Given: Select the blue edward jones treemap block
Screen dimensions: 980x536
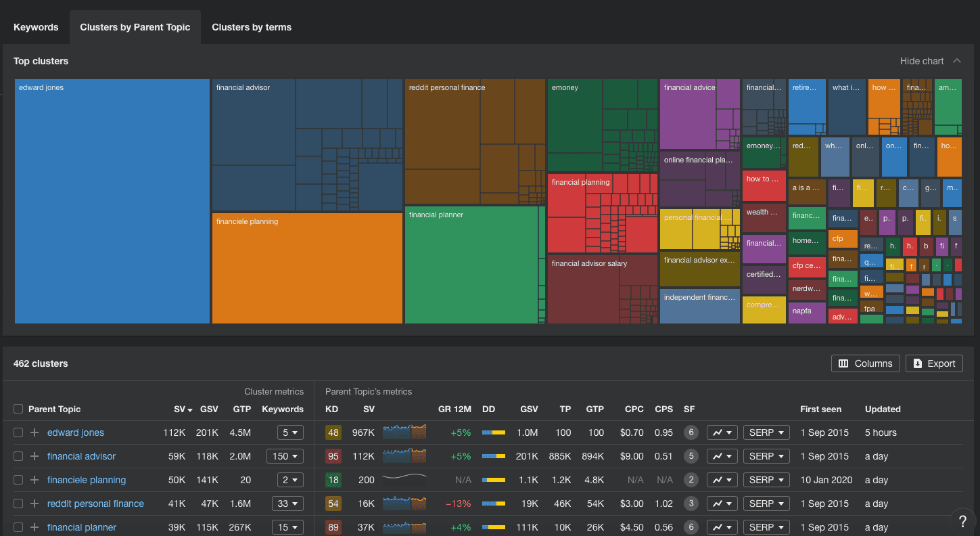Looking at the screenshot, I should pyautogui.click(x=112, y=202).
